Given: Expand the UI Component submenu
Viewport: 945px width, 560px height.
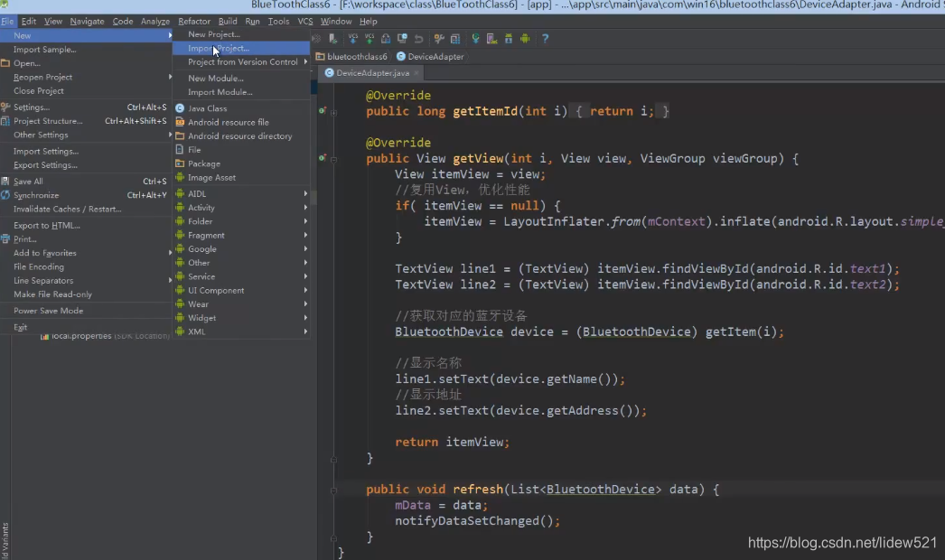Looking at the screenshot, I should [x=241, y=291].
